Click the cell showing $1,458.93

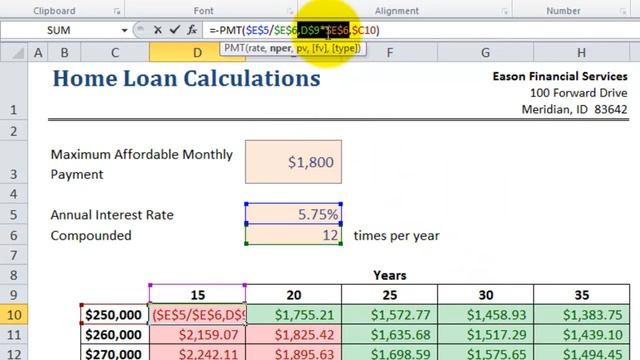pyautogui.click(x=485, y=315)
